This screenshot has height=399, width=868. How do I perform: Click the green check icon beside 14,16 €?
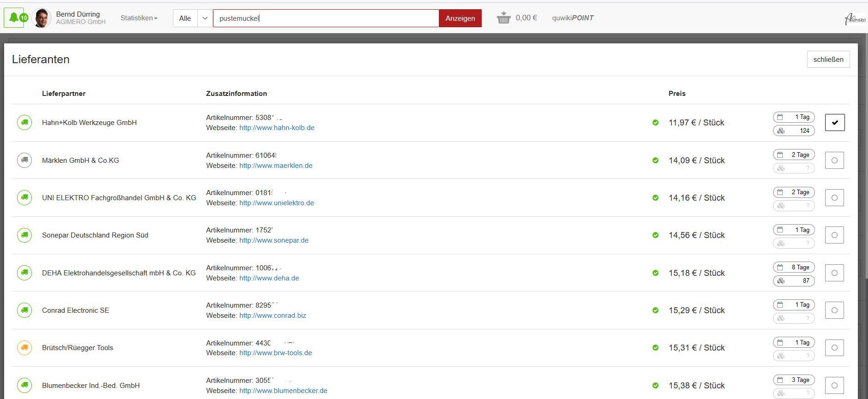pyautogui.click(x=655, y=198)
